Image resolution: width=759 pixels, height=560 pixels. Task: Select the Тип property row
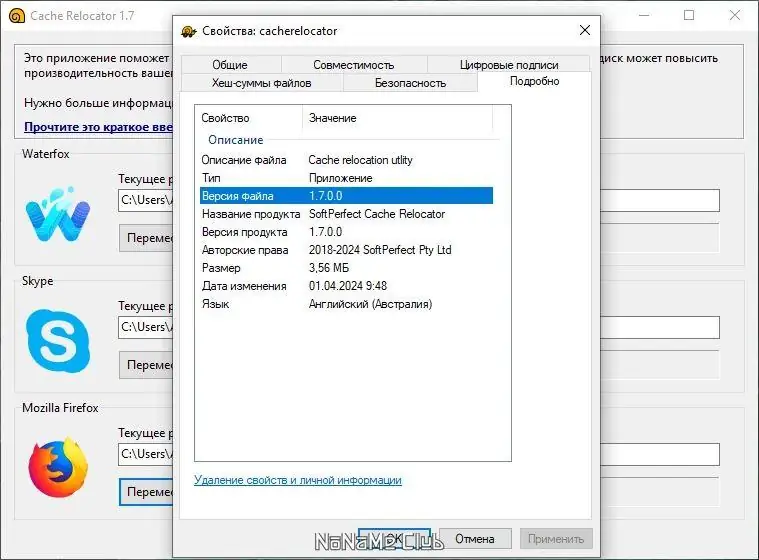click(347, 178)
